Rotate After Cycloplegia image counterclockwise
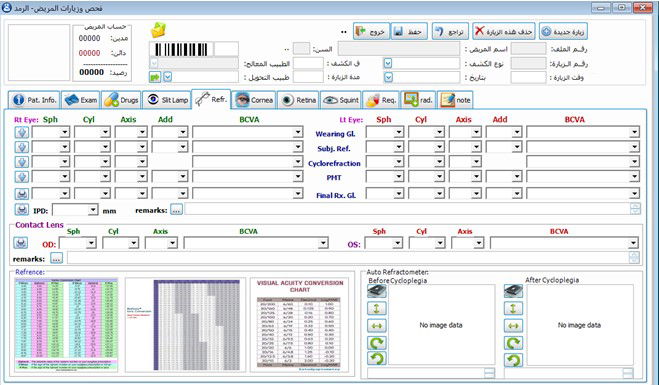 point(513,360)
